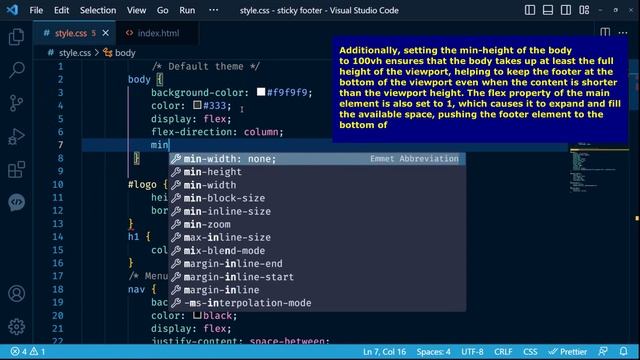The height and width of the screenshot is (360, 640).
Task: Click the Default theme comment line
Action: [206, 66]
